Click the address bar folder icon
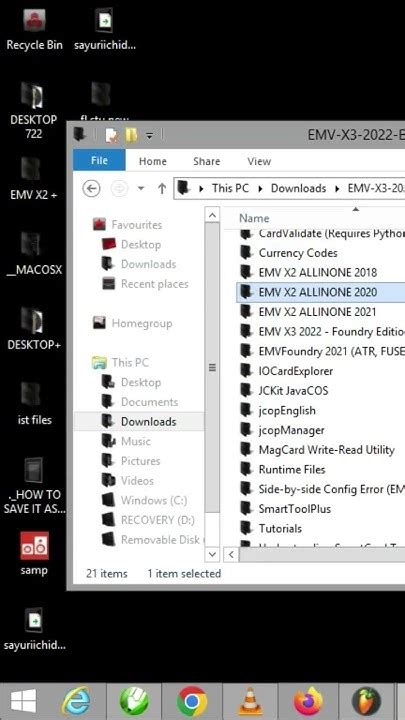Image resolution: width=405 pixels, height=720 pixels. click(x=184, y=188)
